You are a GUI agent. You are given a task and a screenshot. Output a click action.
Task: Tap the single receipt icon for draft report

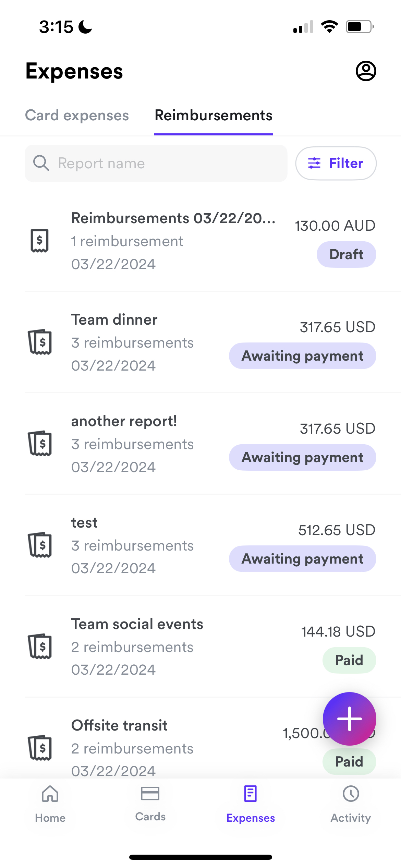(39, 241)
